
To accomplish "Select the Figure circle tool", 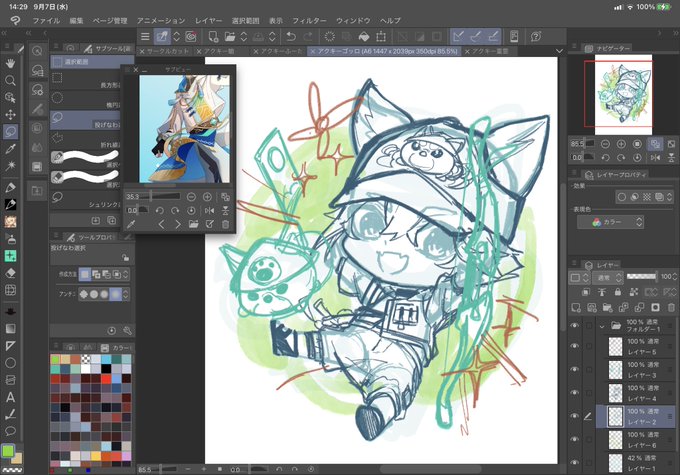I will [10, 363].
